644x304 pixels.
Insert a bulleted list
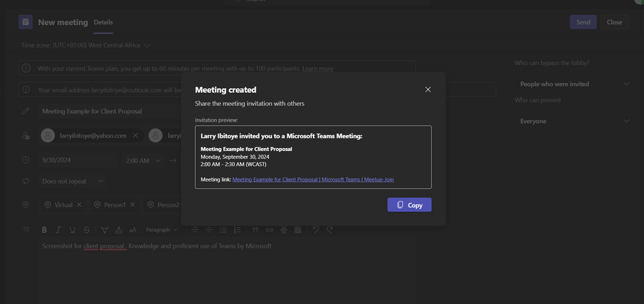[223, 230]
